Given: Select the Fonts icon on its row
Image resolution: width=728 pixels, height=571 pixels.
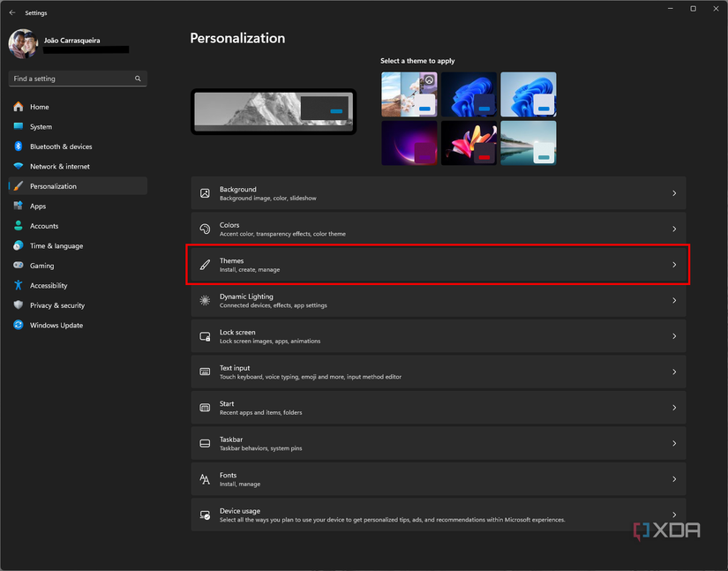Looking at the screenshot, I should click(206, 478).
